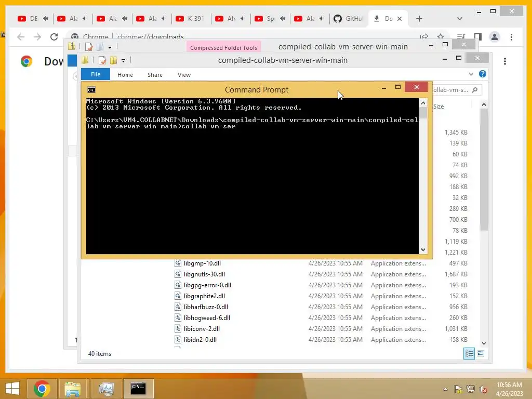Open the Sp YouTube tab
Viewport: 532px width, 399px height.
coord(265,19)
